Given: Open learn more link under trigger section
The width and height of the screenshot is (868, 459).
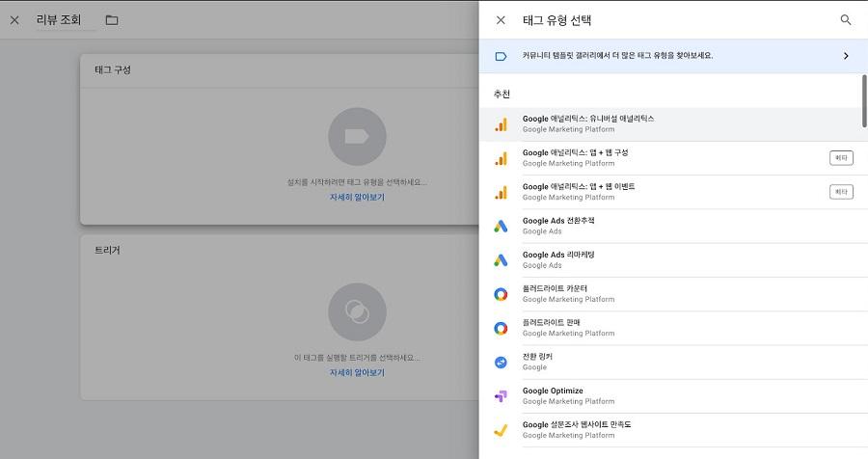Looking at the screenshot, I should [x=357, y=372].
